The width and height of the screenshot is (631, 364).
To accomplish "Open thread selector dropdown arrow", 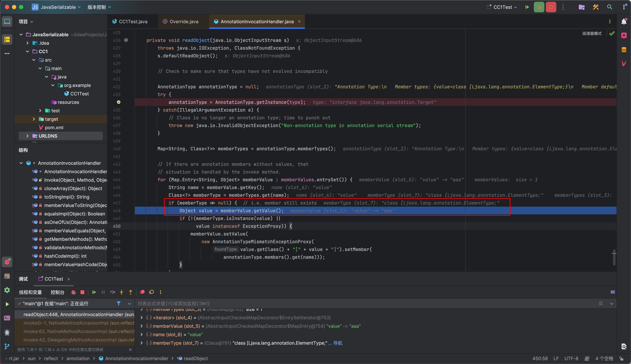I will pyautogui.click(x=130, y=304).
